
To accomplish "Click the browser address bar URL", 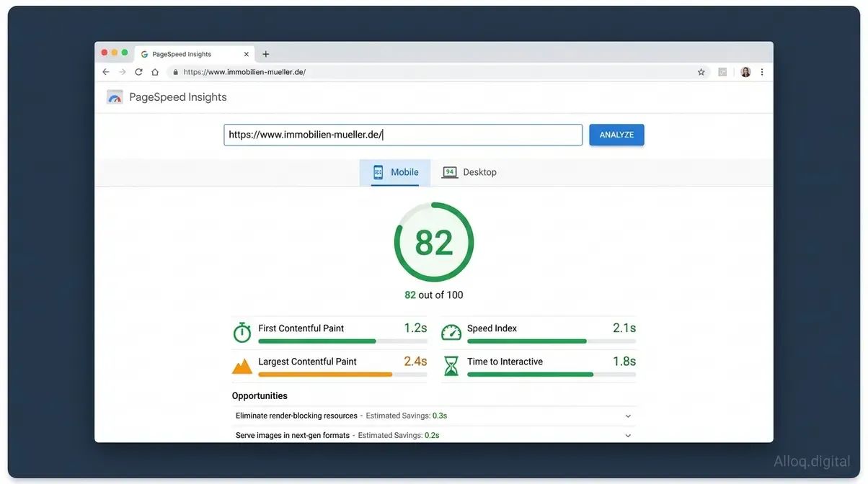I will (x=244, y=72).
